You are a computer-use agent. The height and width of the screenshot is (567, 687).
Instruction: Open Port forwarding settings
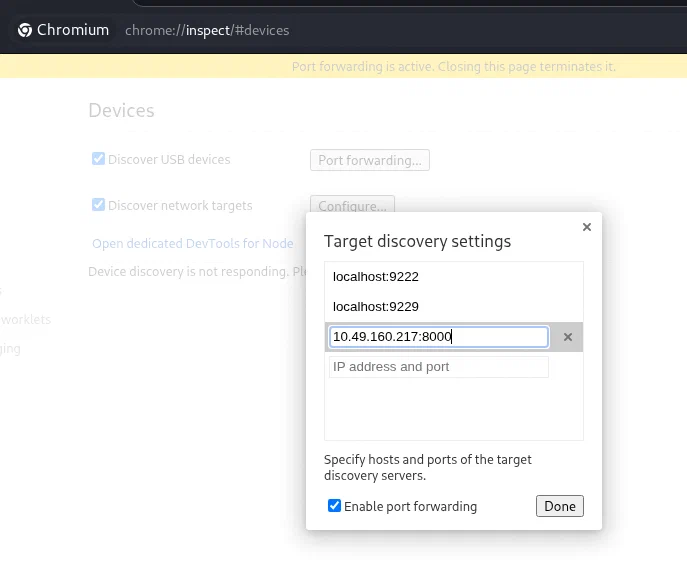click(370, 160)
